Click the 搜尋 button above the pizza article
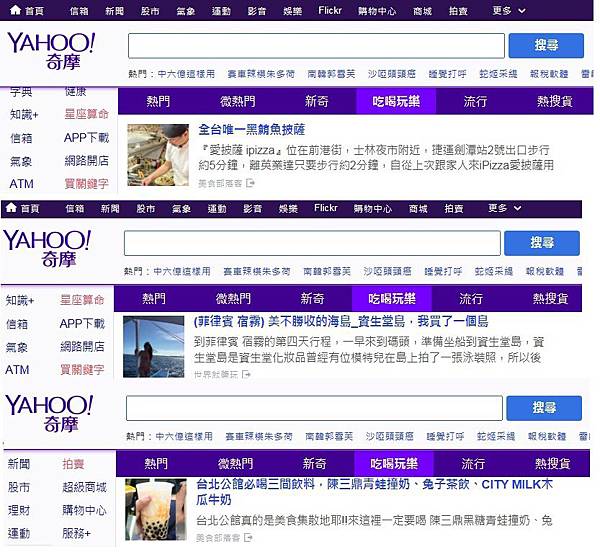The height and width of the screenshot is (552, 600). [x=546, y=46]
